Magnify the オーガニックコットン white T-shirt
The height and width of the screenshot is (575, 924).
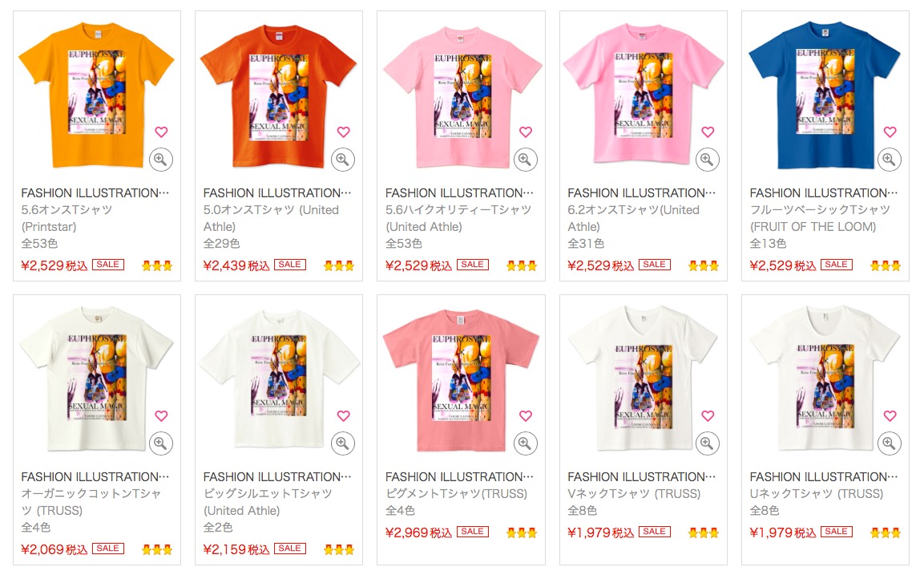[160, 443]
